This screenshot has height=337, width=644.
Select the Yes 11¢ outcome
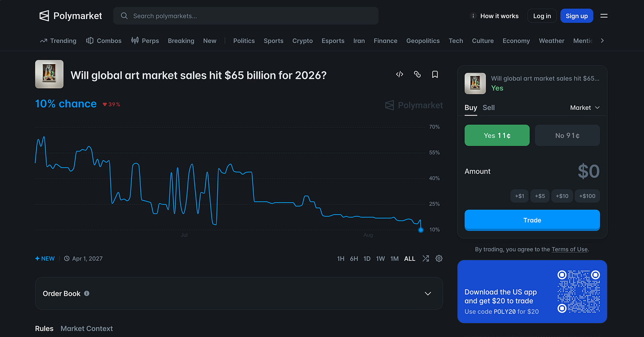(497, 136)
